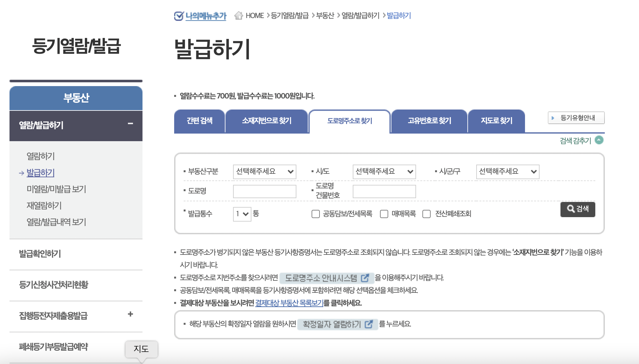The height and width of the screenshot is (364, 639).
Task: Click 발급하기 in the breadcrumb
Action: tap(399, 16)
